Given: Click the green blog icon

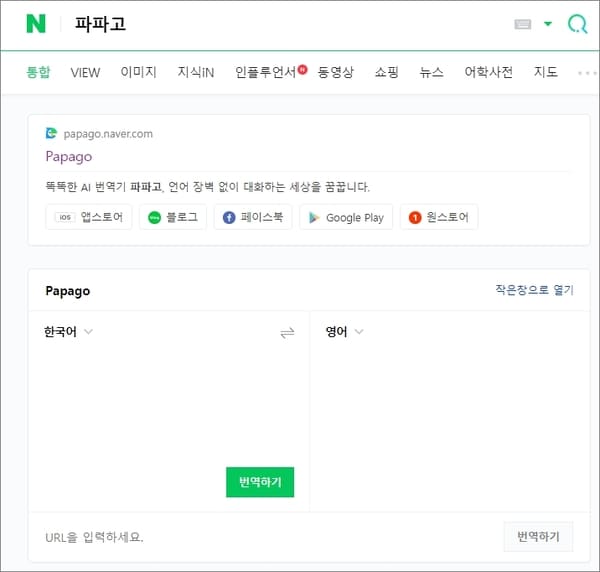Looking at the screenshot, I should pos(155,218).
